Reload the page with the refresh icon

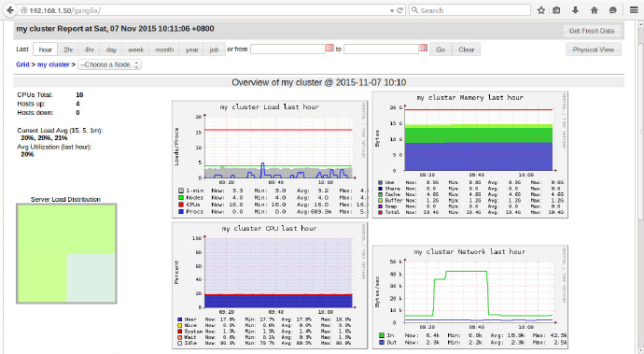399,10
